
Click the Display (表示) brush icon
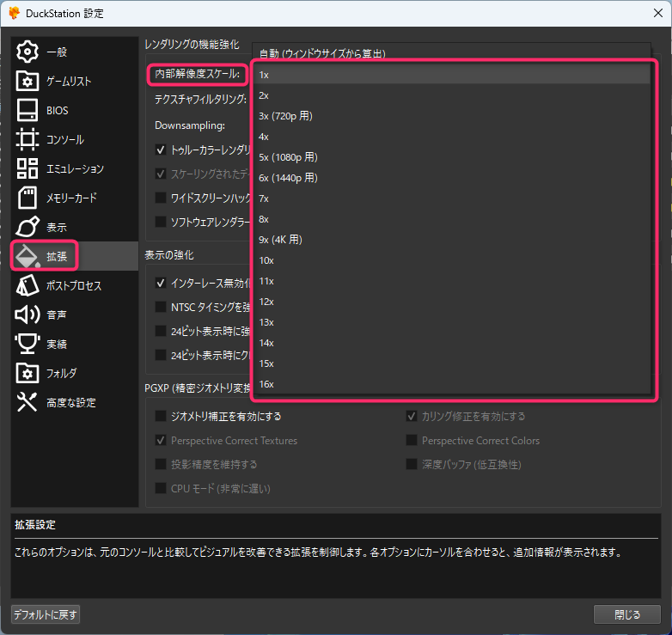[x=27, y=227]
